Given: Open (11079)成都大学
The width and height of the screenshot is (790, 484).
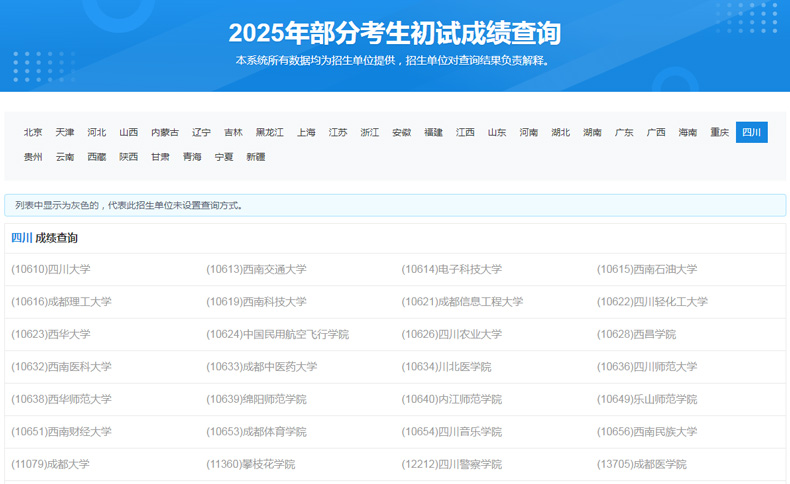Looking at the screenshot, I should click(x=50, y=464).
